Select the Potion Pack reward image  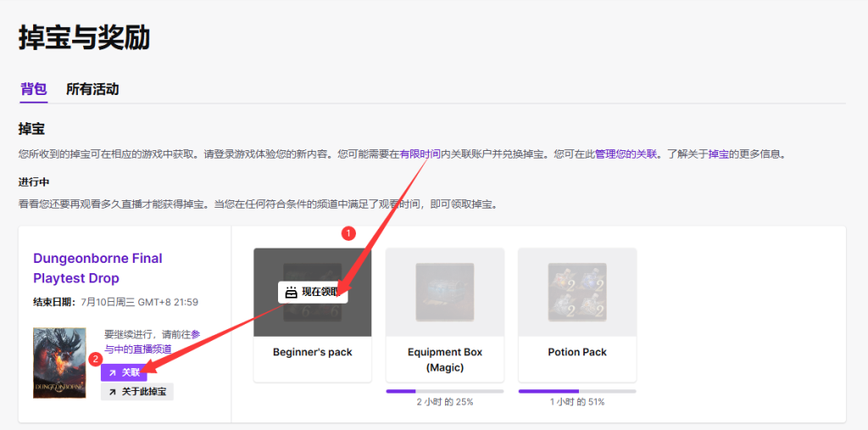point(576,292)
